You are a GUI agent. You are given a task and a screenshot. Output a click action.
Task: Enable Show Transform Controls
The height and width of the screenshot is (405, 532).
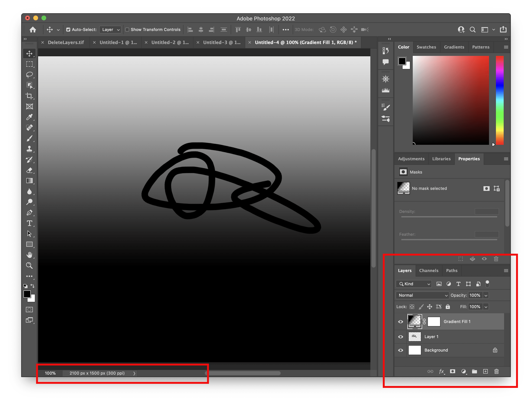(127, 29)
